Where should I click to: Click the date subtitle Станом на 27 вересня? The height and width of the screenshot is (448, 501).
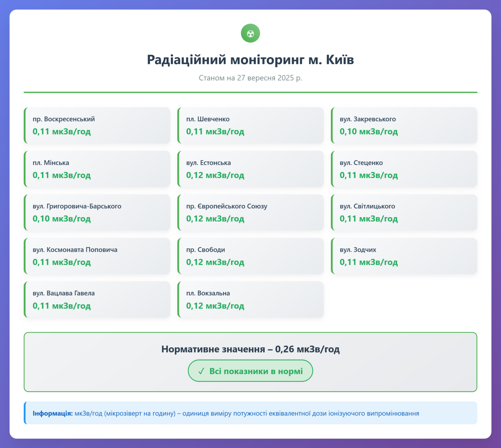point(250,78)
